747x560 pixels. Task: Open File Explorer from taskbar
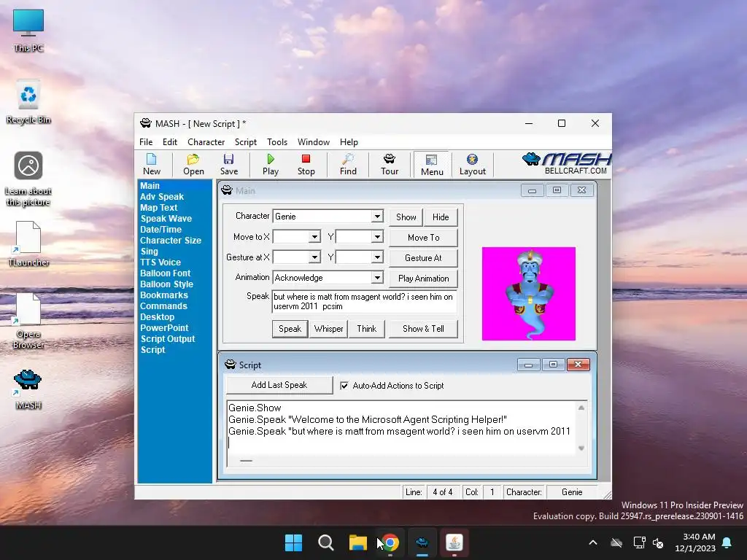click(x=357, y=542)
